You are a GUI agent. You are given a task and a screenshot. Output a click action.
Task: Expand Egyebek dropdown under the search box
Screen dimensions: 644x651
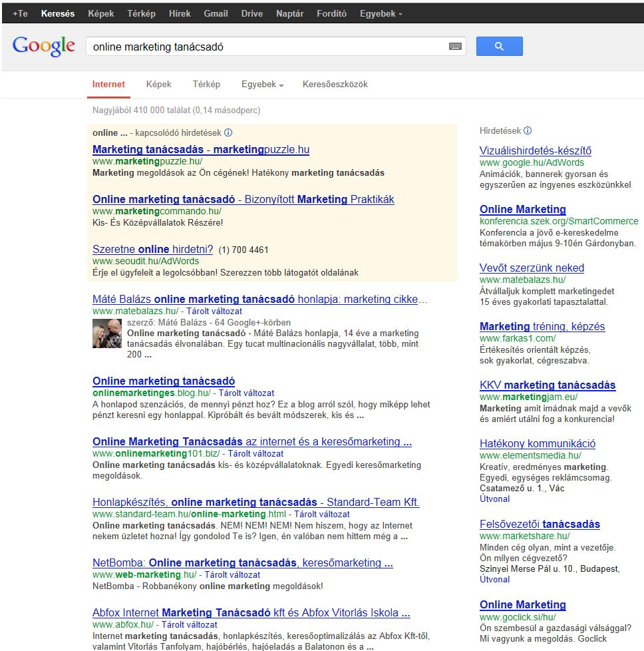pyautogui.click(x=262, y=85)
